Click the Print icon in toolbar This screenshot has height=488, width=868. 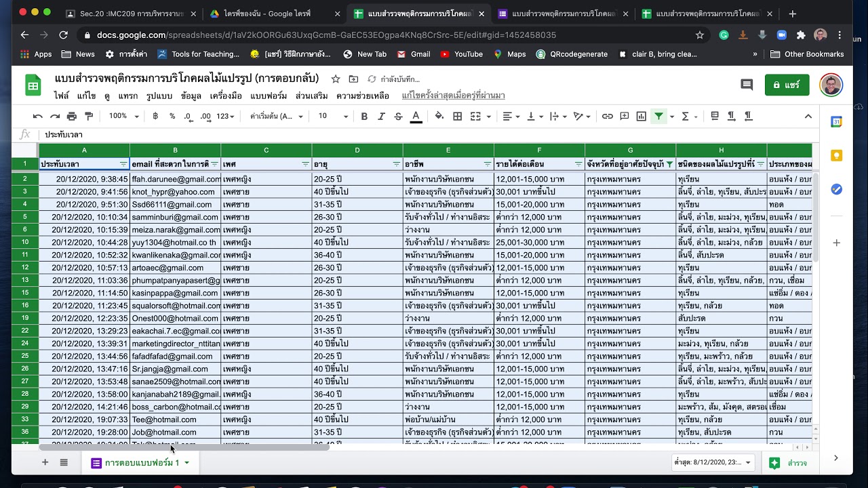(72, 117)
